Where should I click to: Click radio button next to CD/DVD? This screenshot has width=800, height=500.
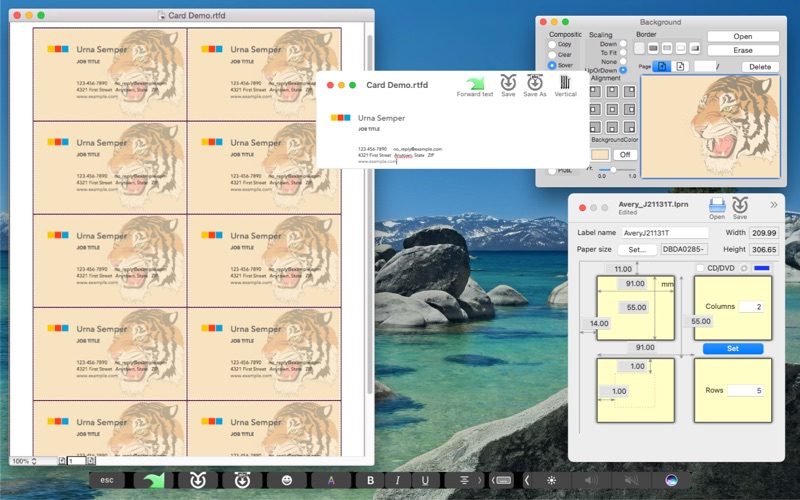tap(744, 268)
